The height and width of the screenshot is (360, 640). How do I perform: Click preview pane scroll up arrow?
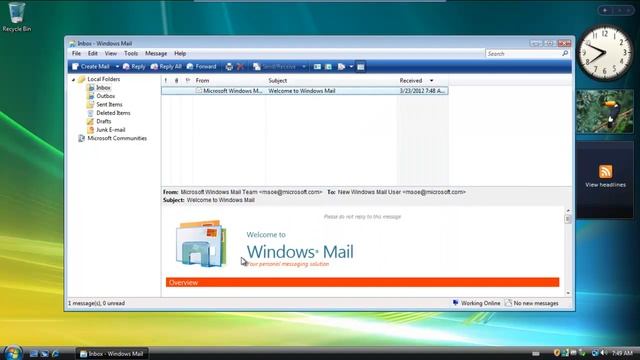(x=568, y=211)
